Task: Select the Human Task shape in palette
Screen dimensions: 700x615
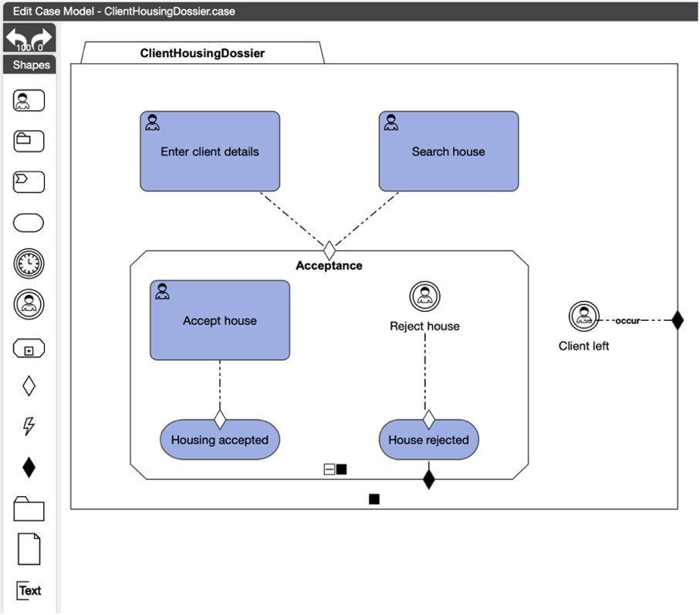Action: (x=29, y=101)
